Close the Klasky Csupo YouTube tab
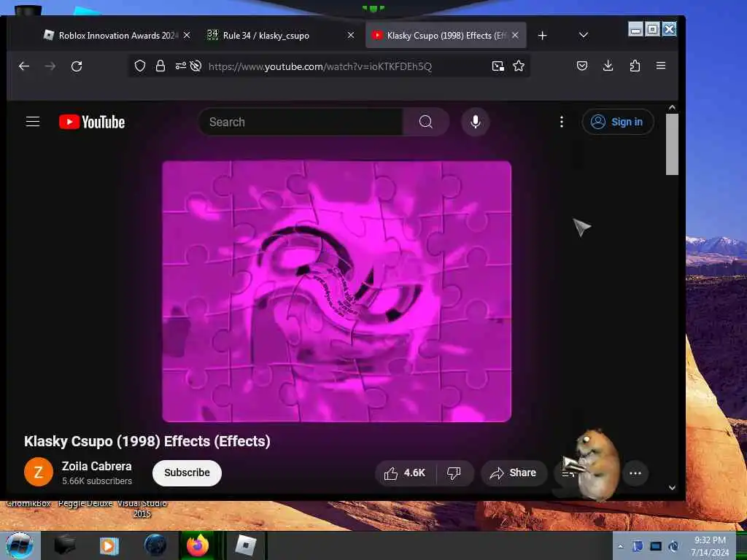Screen dimensions: 747x560 coord(515,35)
